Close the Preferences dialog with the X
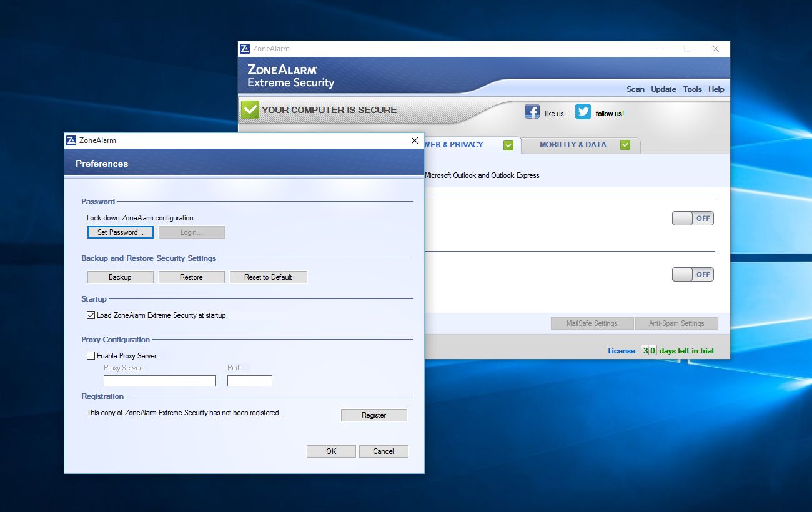The image size is (812, 512). pyautogui.click(x=415, y=140)
